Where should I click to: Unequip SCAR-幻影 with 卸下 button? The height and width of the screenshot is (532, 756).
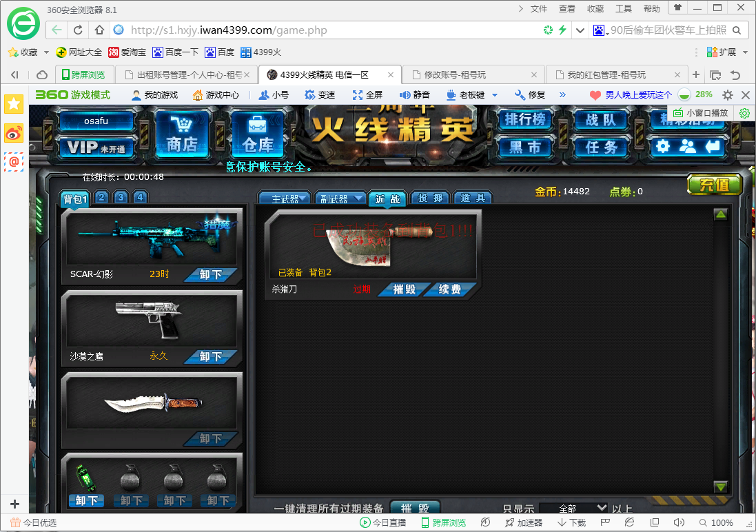[x=210, y=274]
